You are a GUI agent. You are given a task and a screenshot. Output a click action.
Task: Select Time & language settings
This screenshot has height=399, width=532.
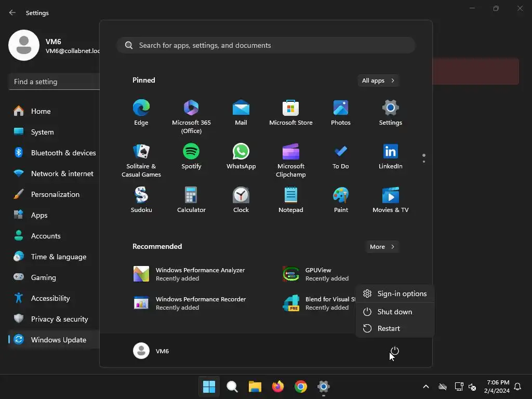point(54,257)
